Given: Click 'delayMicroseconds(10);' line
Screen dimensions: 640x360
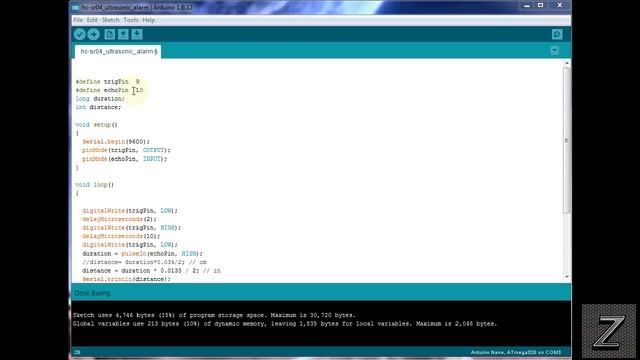Looking at the screenshot, I should (121, 236).
